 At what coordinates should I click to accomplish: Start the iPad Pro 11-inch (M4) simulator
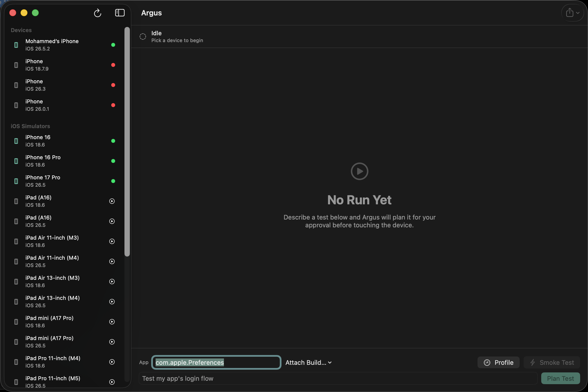[112, 362]
